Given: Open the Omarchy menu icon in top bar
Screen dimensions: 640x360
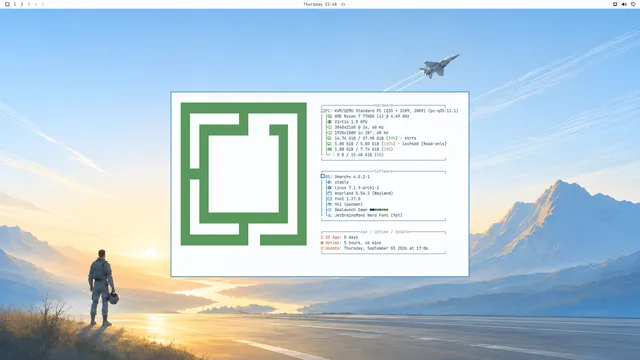Looking at the screenshot, I should tap(7, 4).
